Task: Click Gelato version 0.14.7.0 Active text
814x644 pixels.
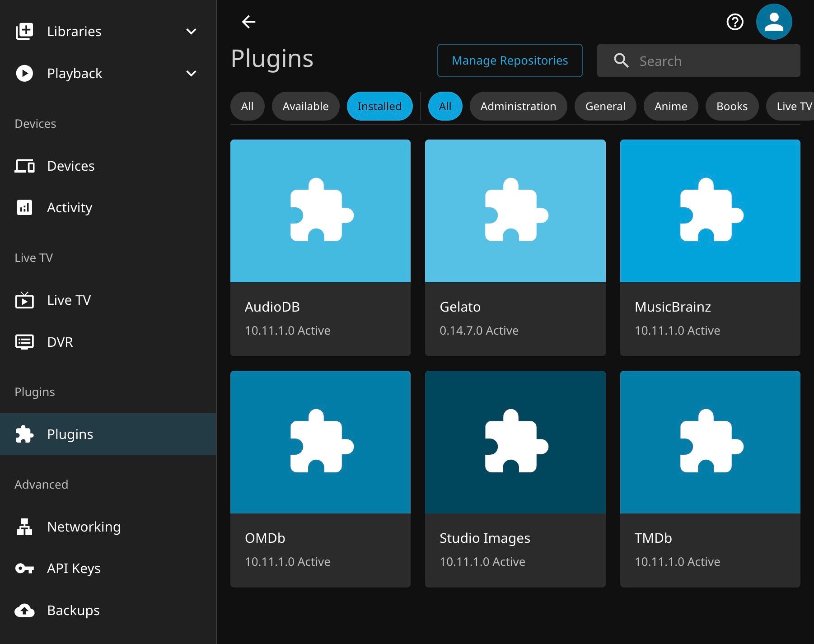Action: click(479, 331)
